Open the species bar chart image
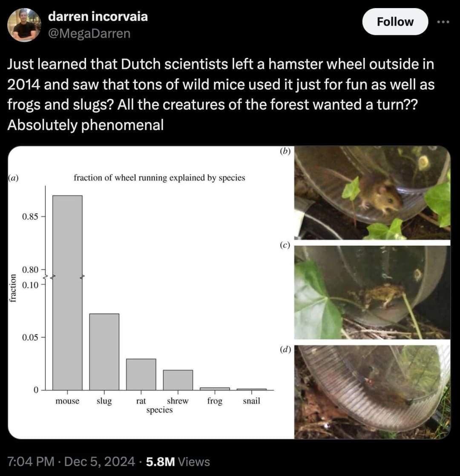Image resolution: width=460 pixels, height=476 pixels. [x=149, y=292]
